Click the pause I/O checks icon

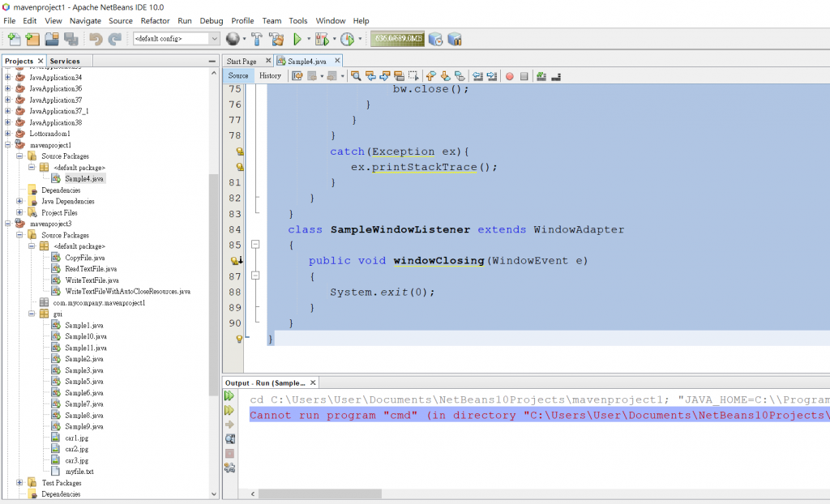454,39
